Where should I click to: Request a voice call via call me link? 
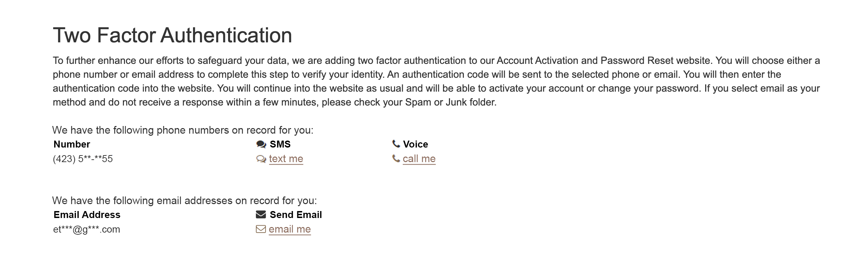[419, 159]
